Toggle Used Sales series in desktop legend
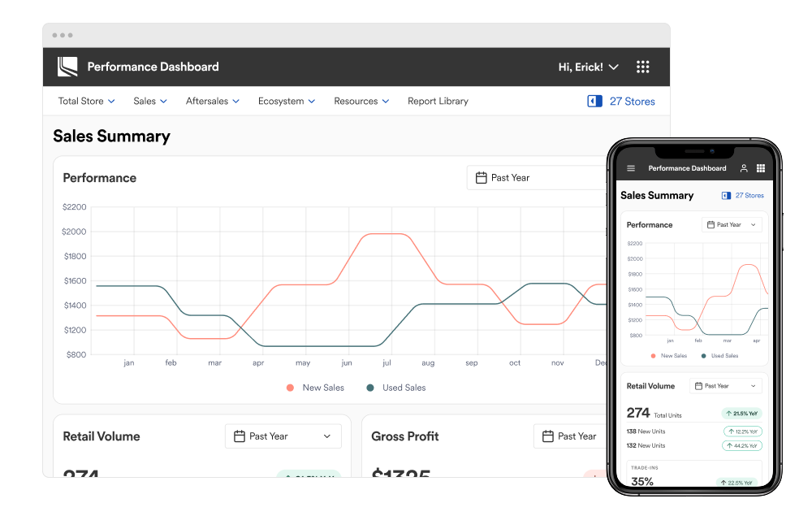 [x=395, y=388]
